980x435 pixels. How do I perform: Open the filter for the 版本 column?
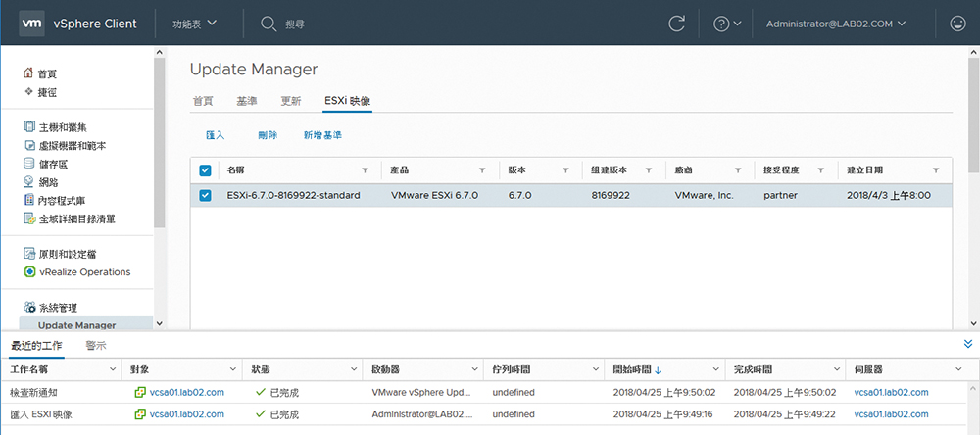(x=565, y=170)
